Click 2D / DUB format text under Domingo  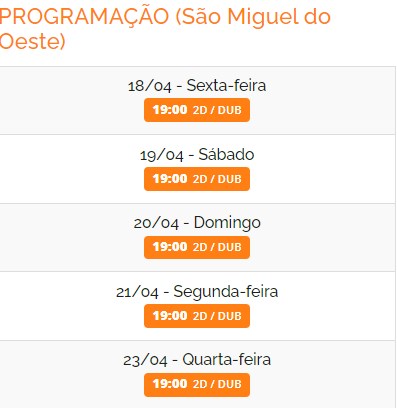click(x=217, y=247)
